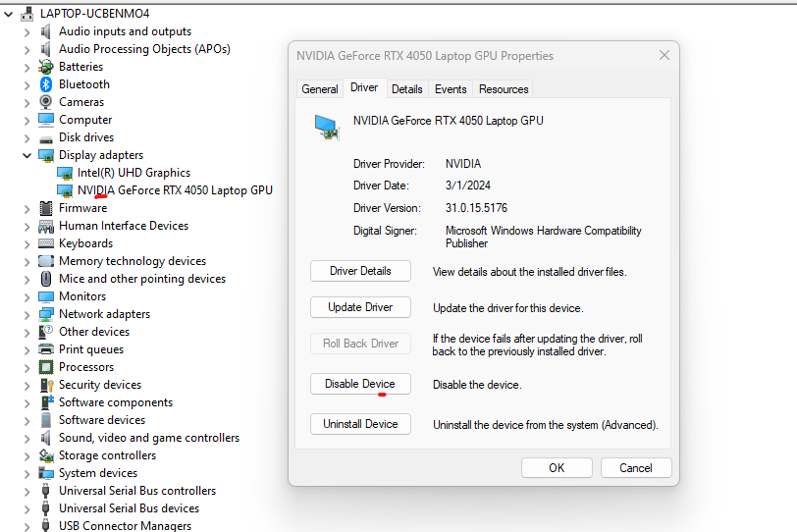Click the System devices folder icon
Screen dimensions: 797x532
46,473
